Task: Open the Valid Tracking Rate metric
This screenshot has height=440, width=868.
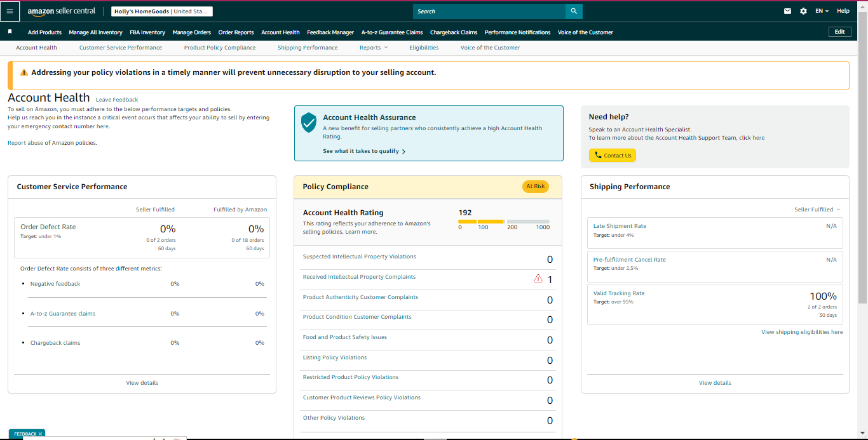Action: (619, 293)
